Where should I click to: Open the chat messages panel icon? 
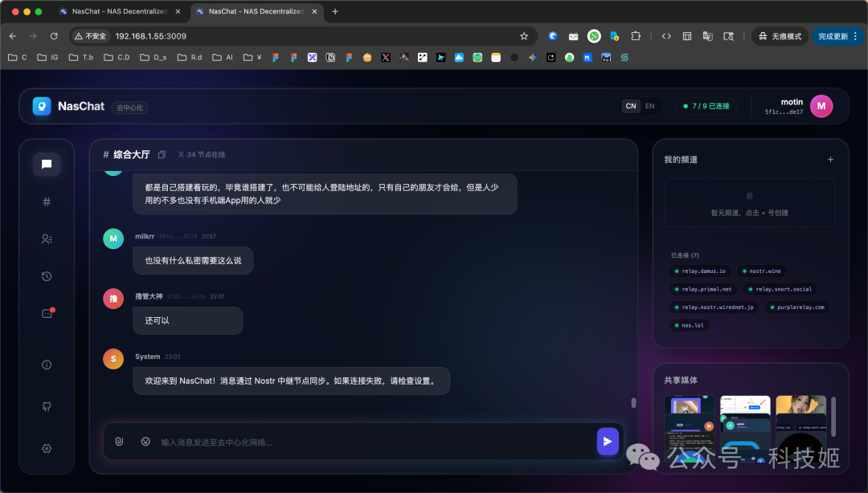tap(46, 164)
